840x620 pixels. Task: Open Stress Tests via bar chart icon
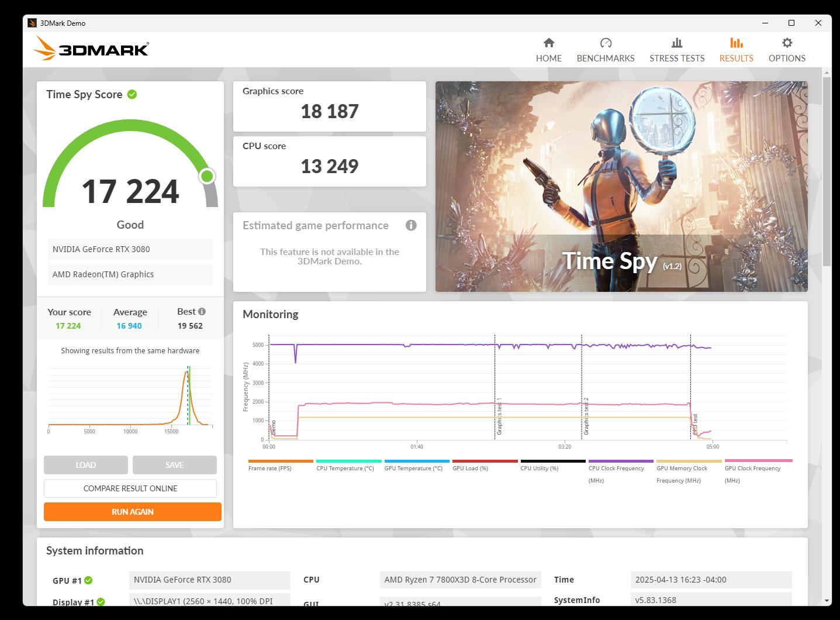tap(676, 43)
